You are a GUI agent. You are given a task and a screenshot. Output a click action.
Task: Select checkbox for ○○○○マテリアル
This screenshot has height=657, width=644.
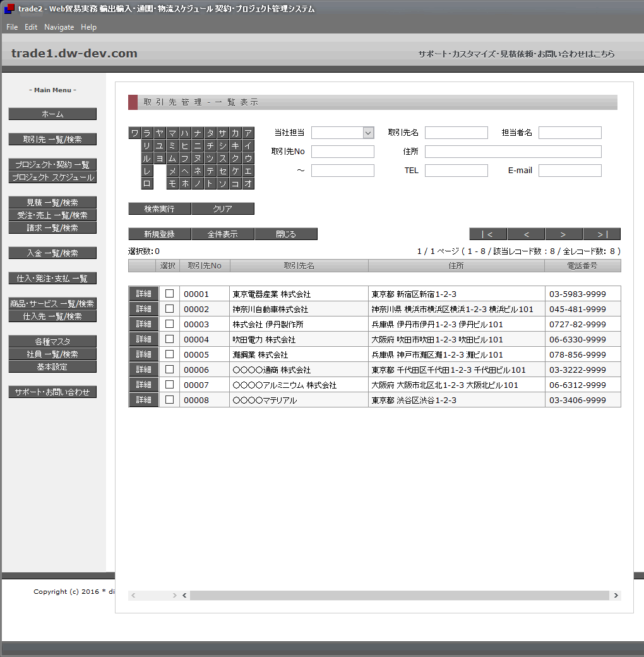coord(170,400)
